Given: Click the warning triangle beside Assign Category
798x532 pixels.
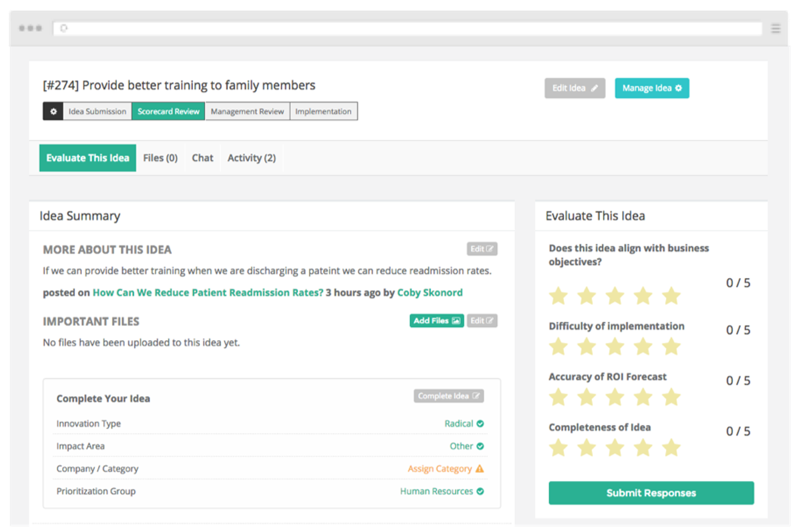Looking at the screenshot, I should [479, 468].
